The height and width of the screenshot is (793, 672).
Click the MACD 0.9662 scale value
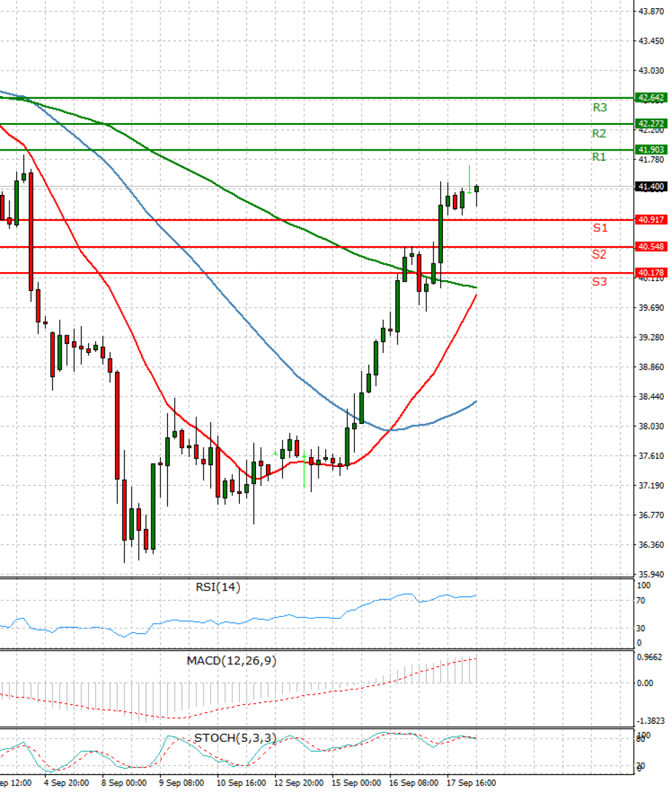[x=649, y=657]
